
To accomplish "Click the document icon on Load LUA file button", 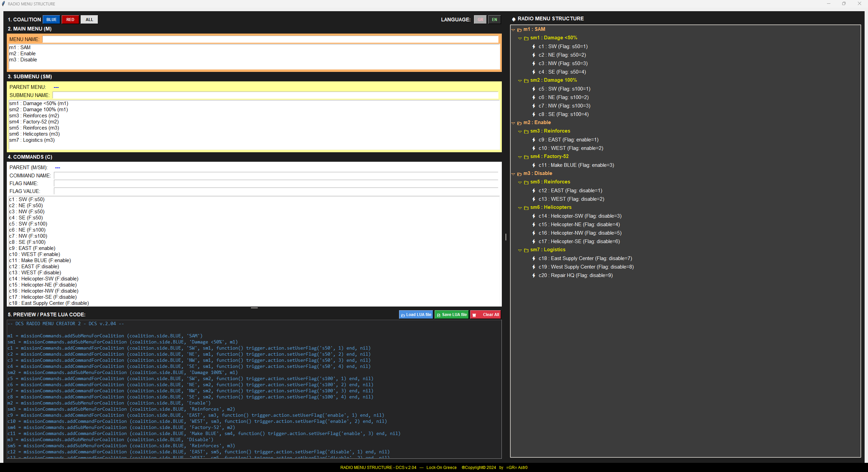I will (403, 315).
